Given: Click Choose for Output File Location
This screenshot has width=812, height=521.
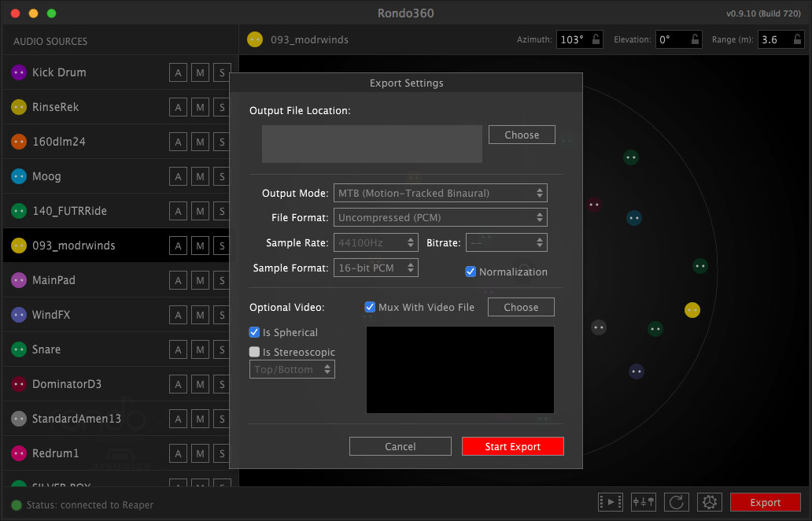Looking at the screenshot, I should (522, 135).
